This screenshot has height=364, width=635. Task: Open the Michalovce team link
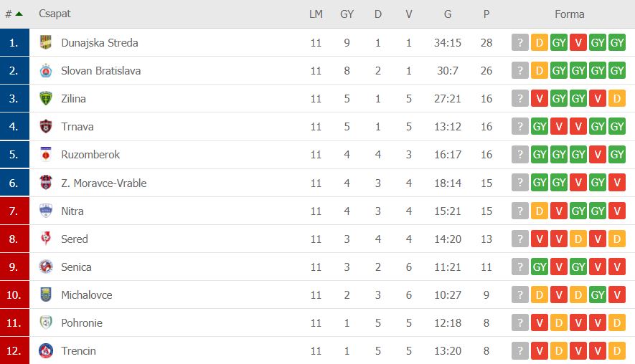tap(86, 295)
